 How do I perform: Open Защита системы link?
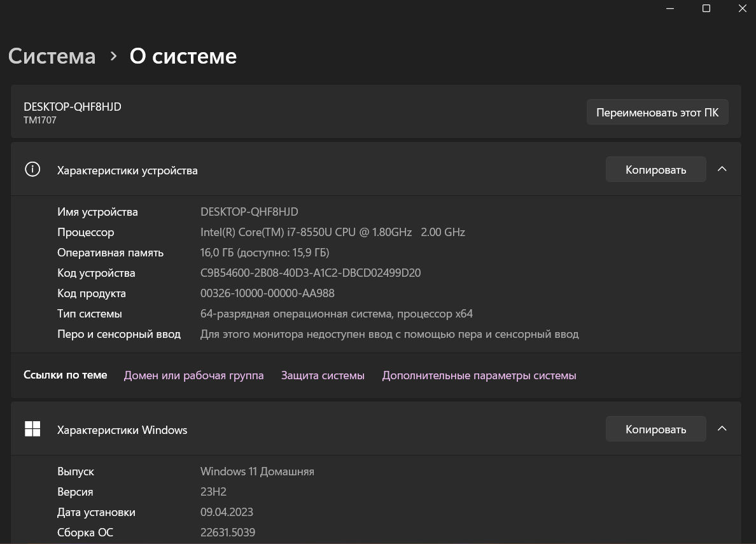[x=323, y=375]
